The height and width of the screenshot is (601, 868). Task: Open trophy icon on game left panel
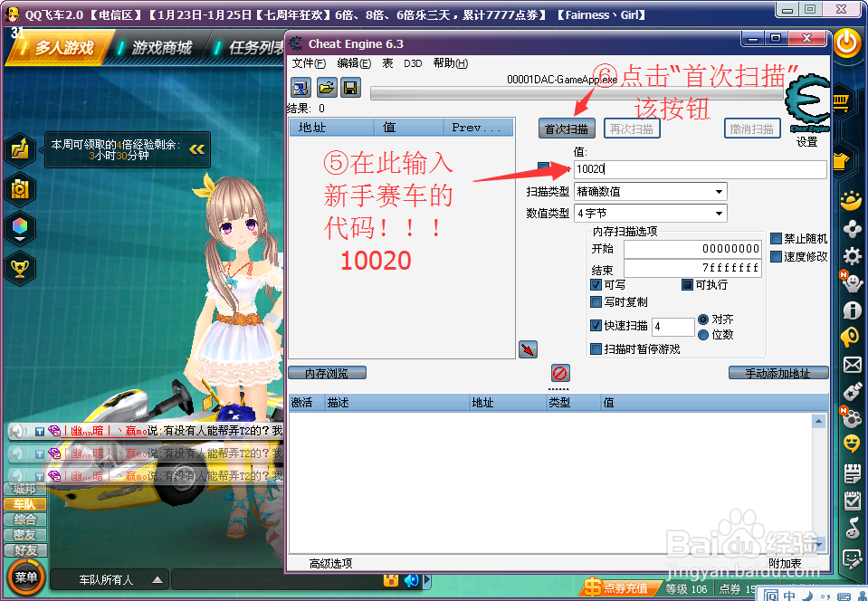20,269
